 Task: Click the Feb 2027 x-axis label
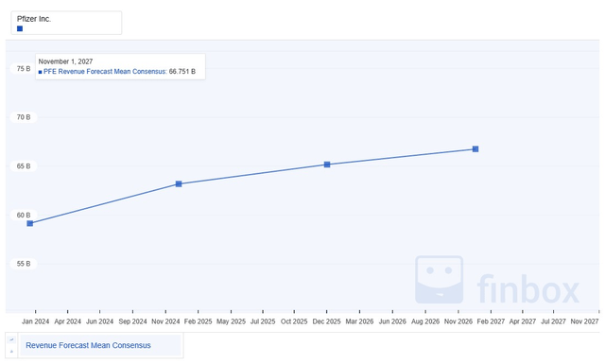(x=491, y=321)
